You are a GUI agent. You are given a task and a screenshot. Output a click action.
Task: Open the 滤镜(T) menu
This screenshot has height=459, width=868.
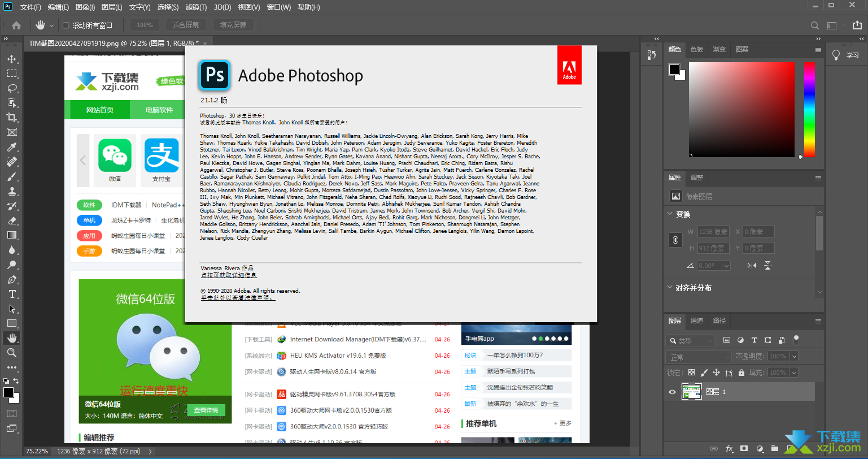(x=196, y=7)
